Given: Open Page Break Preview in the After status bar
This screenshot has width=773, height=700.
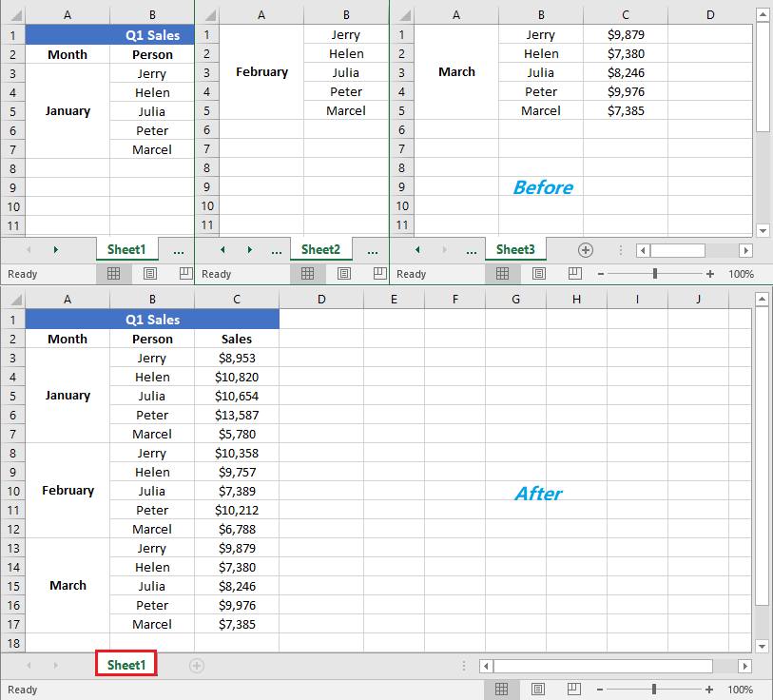Looking at the screenshot, I should click(572, 690).
